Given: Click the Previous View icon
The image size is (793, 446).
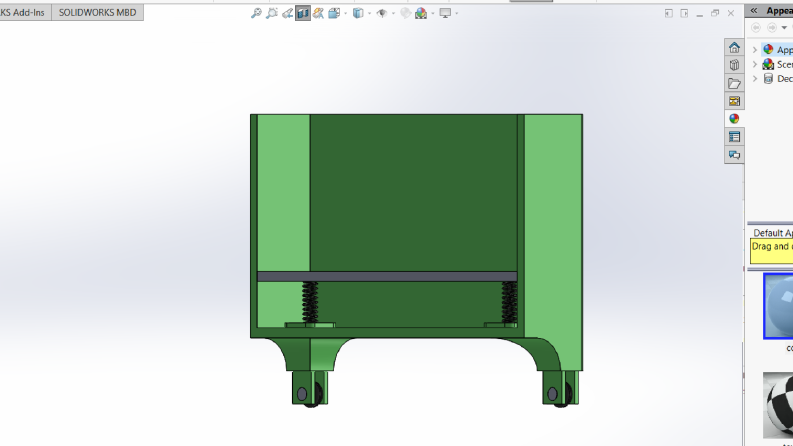Looking at the screenshot, I should 287,13.
